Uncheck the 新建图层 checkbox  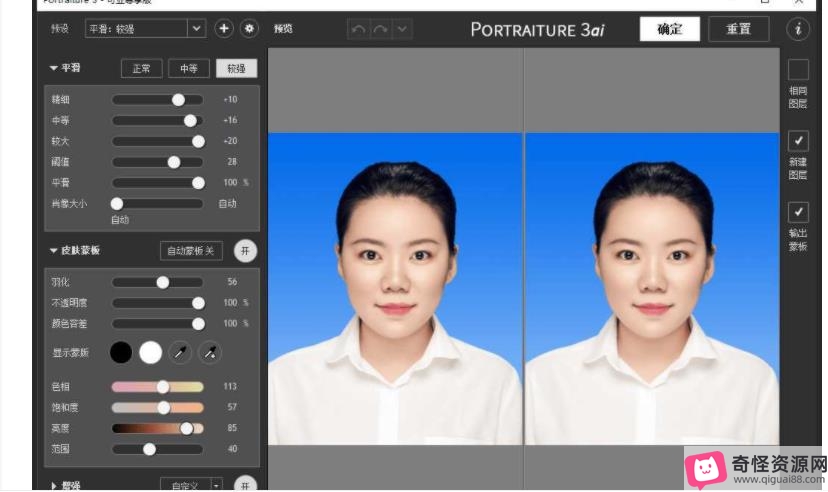coord(798,141)
